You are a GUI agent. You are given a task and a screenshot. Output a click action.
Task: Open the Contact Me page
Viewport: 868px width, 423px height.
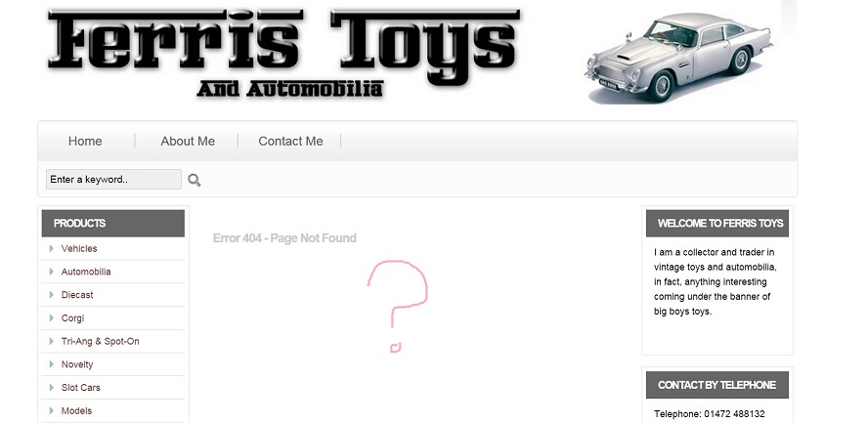[x=290, y=141]
